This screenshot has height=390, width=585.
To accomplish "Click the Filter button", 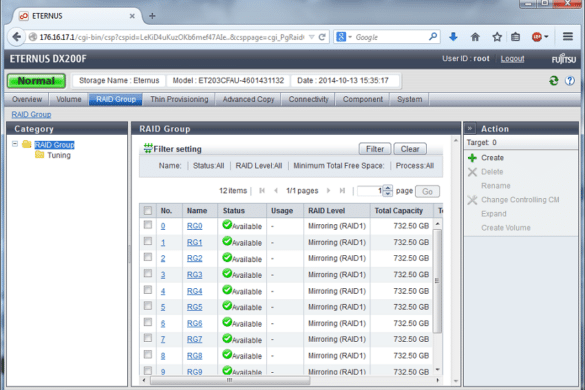I will pos(375,149).
